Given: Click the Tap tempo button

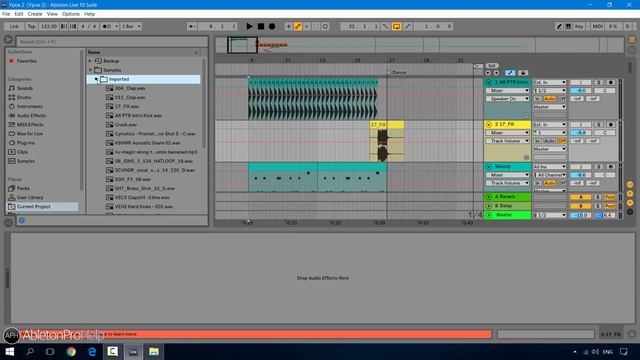Looking at the screenshot, I should tap(31, 26).
